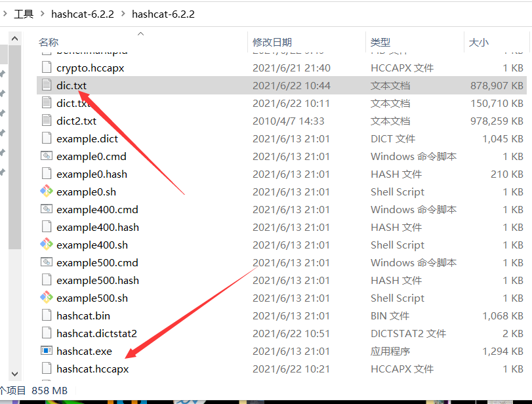Sort files by 名称 column
Screen dimensions: 532x404
tap(49, 42)
